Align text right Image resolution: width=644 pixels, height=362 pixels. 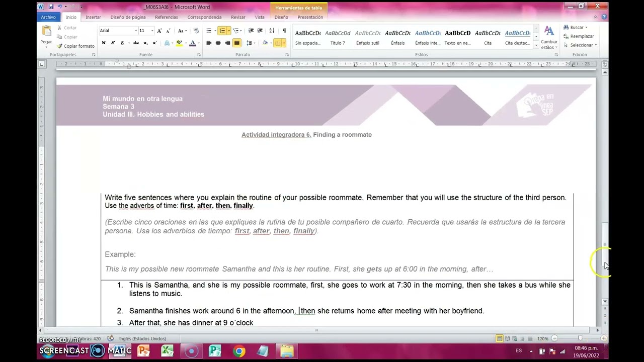click(x=227, y=43)
